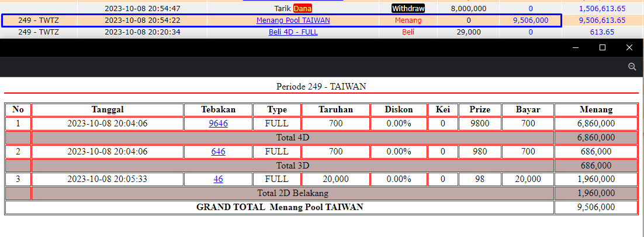644x237 pixels.
Task: Select the Periode 249 - TAIWAN title
Action: (321, 87)
